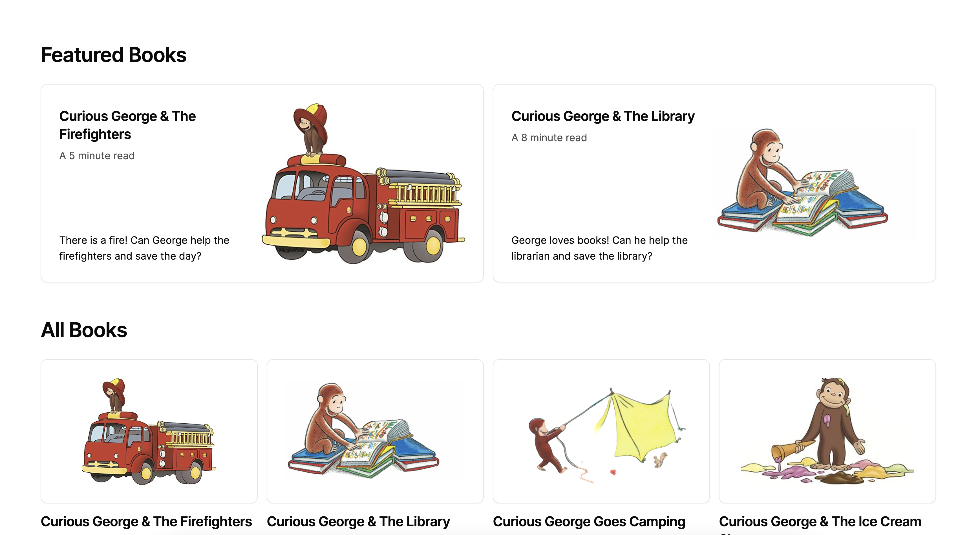Open the spilled ice cream thumbnail
The height and width of the screenshot is (535, 980).
click(827, 431)
